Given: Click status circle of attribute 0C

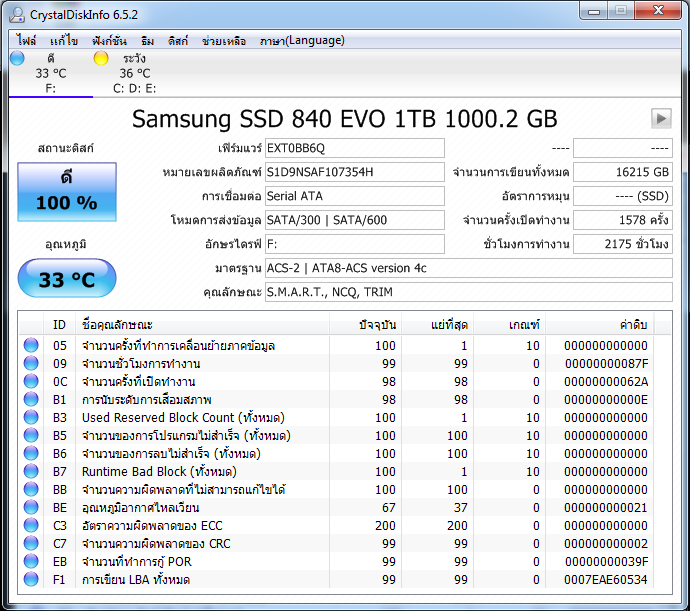Looking at the screenshot, I should point(31,381).
